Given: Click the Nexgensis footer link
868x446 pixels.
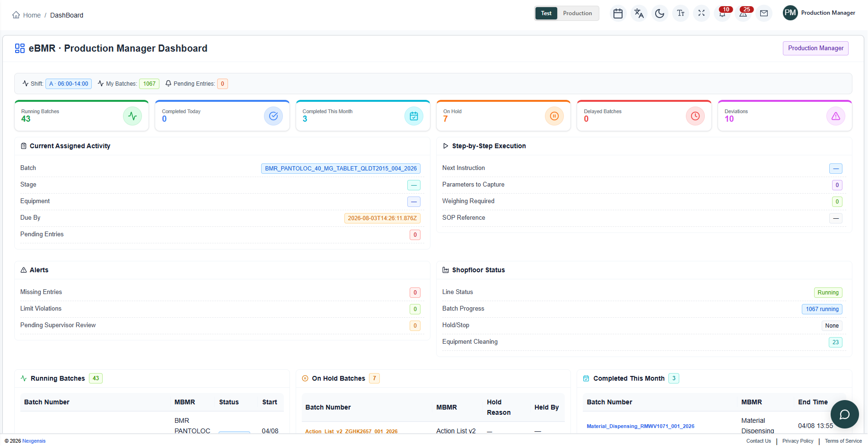Looking at the screenshot, I should pyautogui.click(x=34, y=441).
